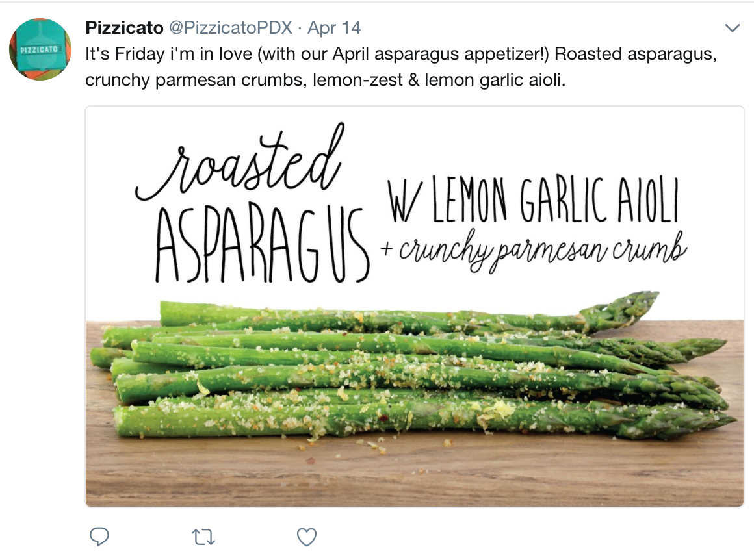The width and height of the screenshot is (754, 560).
Task: Click the tweet line starting "It's Friday"
Action: coord(401,54)
